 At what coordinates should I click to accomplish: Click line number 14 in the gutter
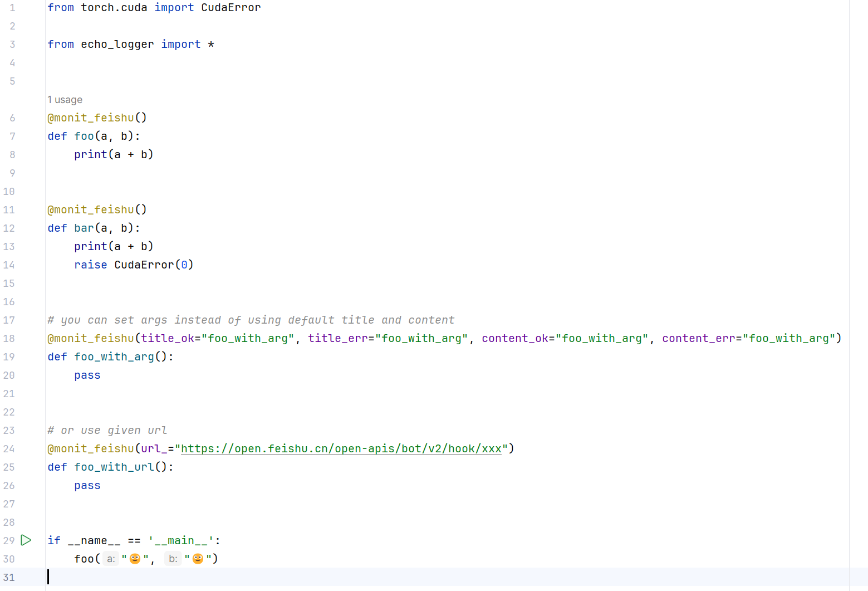[9, 265]
